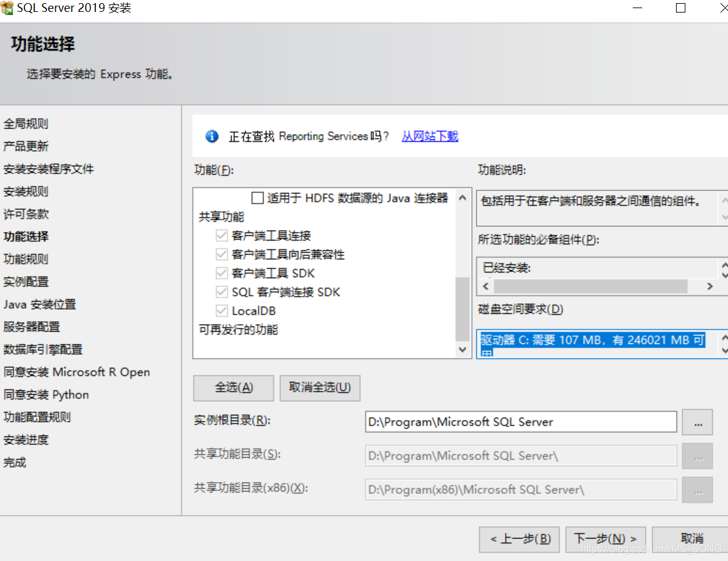Screen dimensions: 728x561
Task: Click the feature list vertical scrollbar thumb
Action: 462,309
